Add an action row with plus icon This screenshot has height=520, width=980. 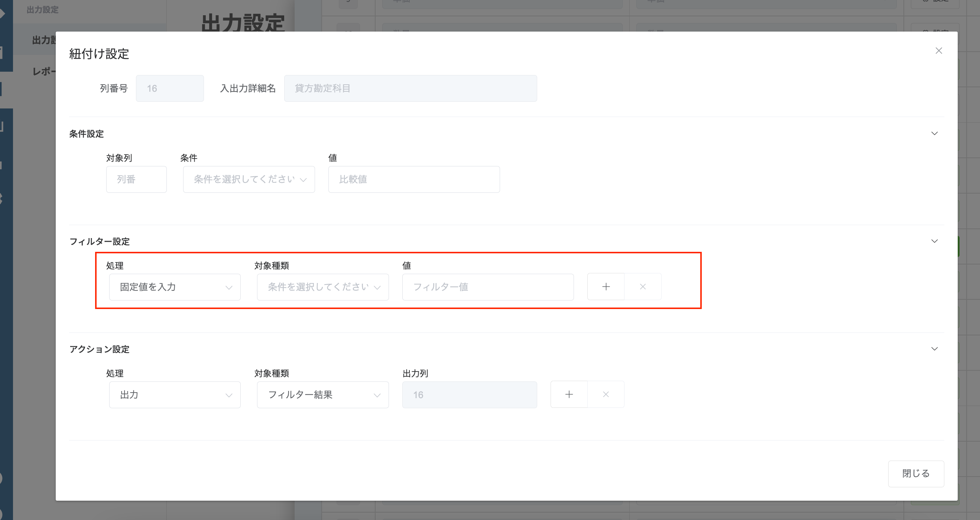569,394
